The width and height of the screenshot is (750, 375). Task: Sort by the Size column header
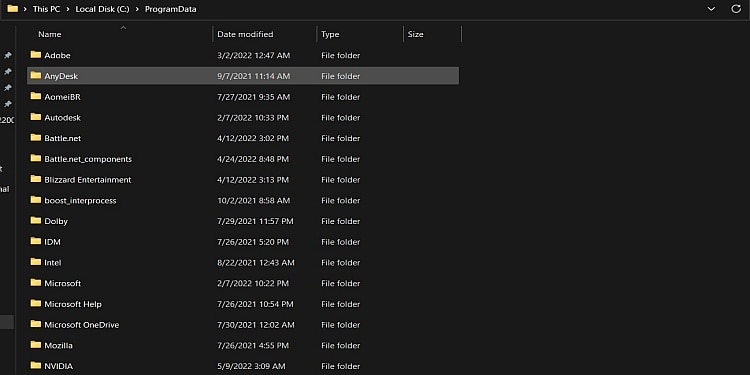[x=416, y=34]
